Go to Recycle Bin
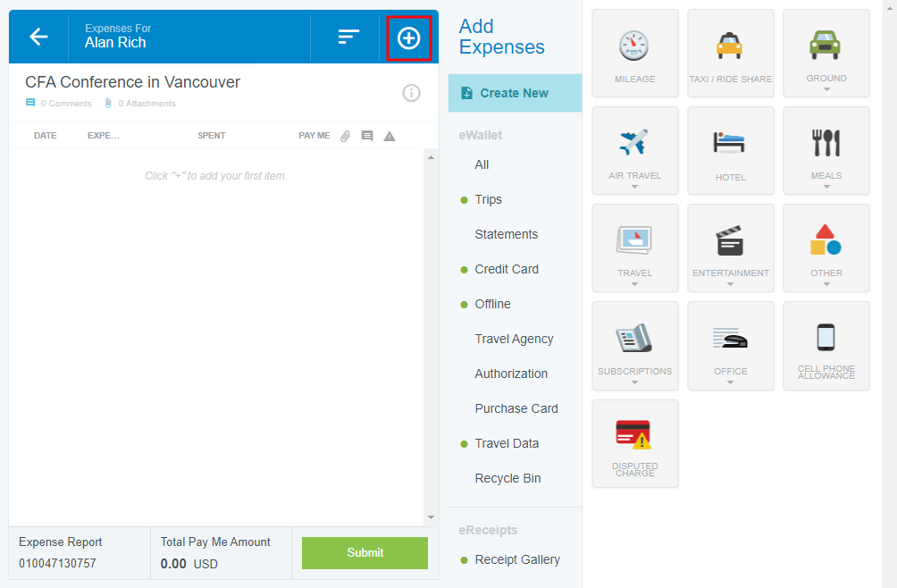Viewport: 897px width, 588px height. coord(507,478)
